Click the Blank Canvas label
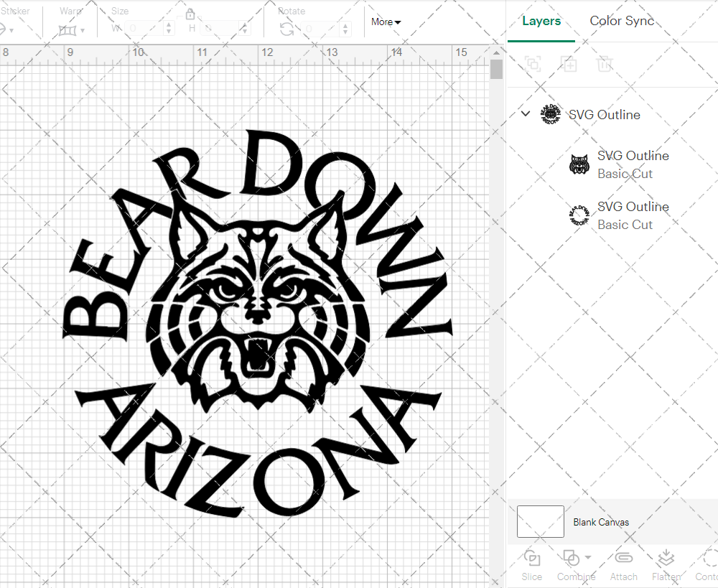This screenshot has width=718, height=588. pyautogui.click(x=601, y=522)
